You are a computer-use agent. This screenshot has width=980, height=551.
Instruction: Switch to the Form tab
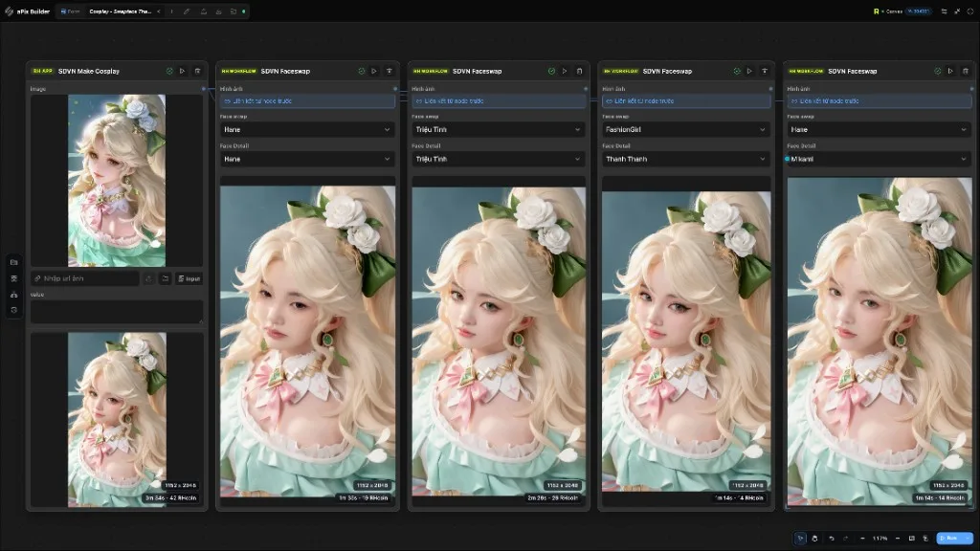click(x=70, y=11)
